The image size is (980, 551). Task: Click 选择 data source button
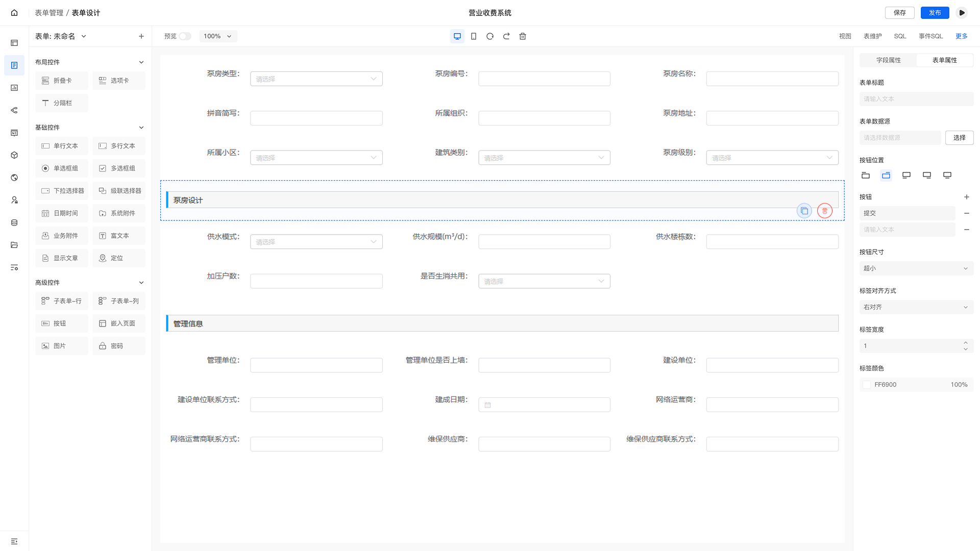(960, 138)
